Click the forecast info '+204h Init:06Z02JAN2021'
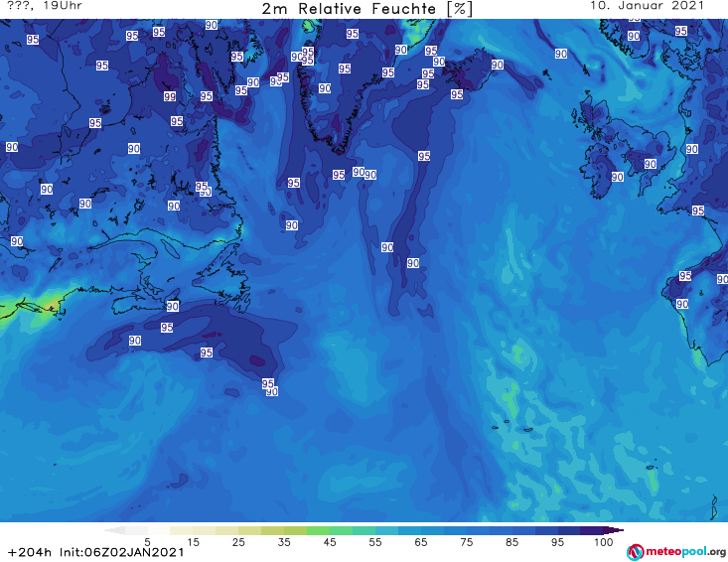This screenshot has width=728, height=562. tap(96, 552)
